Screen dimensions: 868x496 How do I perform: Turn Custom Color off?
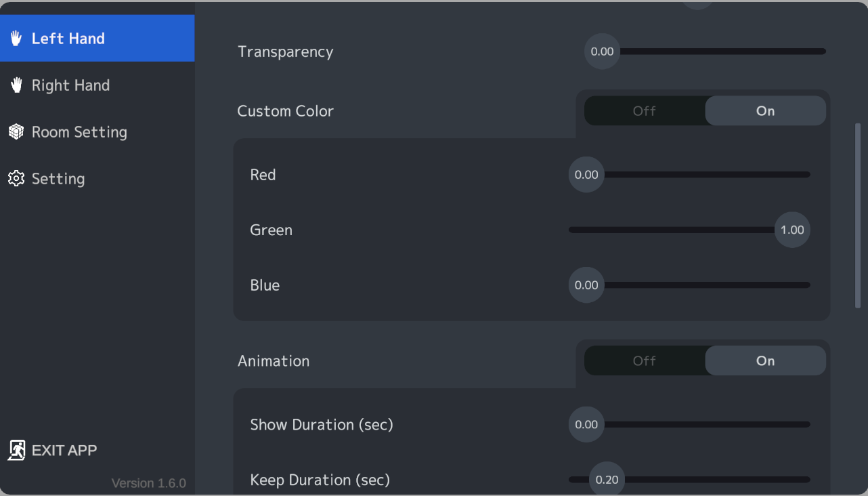click(x=645, y=111)
